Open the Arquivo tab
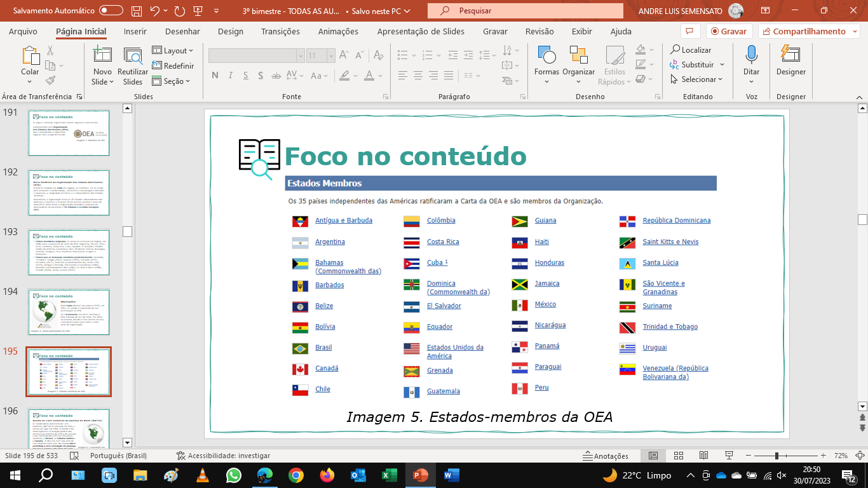868x488 pixels. [23, 31]
